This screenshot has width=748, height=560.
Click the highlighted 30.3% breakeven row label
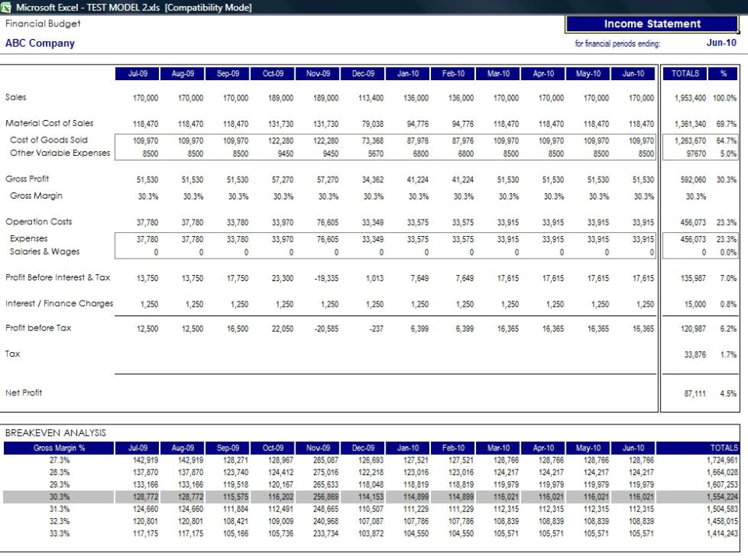click(59, 497)
